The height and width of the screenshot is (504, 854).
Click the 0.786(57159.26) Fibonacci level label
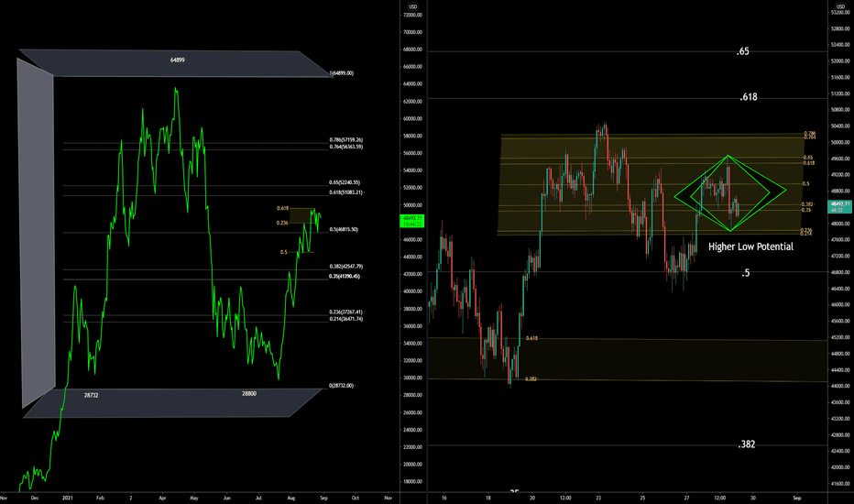pos(345,140)
